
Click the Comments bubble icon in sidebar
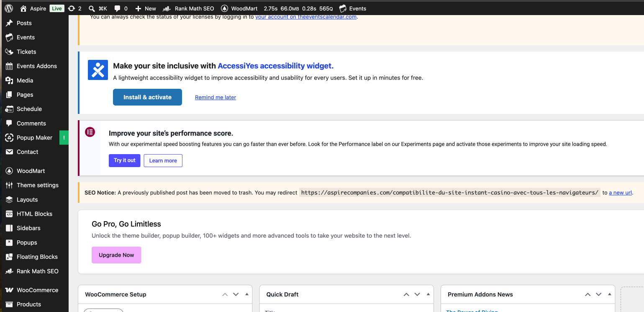click(x=9, y=123)
